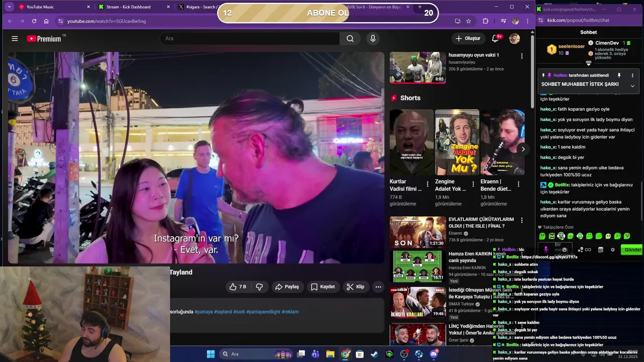
Task: Click the Paylaş share button
Action: [x=287, y=287]
